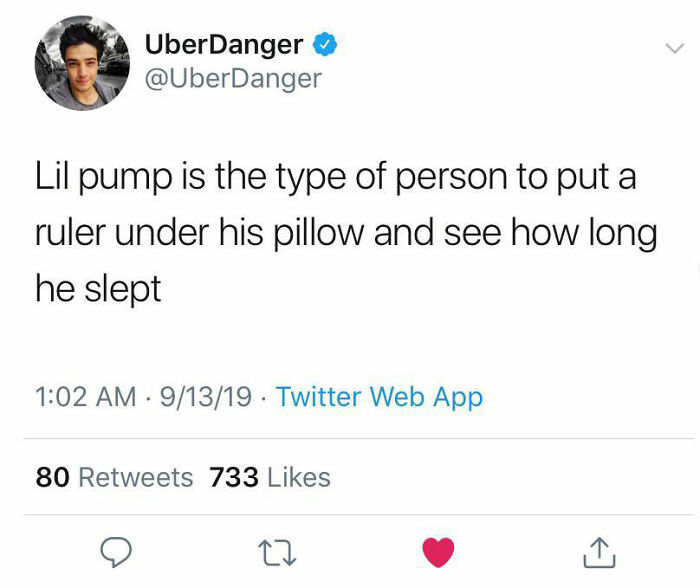This screenshot has height=588, width=700.
Task: Select the "he slept" text line
Action: tap(98, 289)
